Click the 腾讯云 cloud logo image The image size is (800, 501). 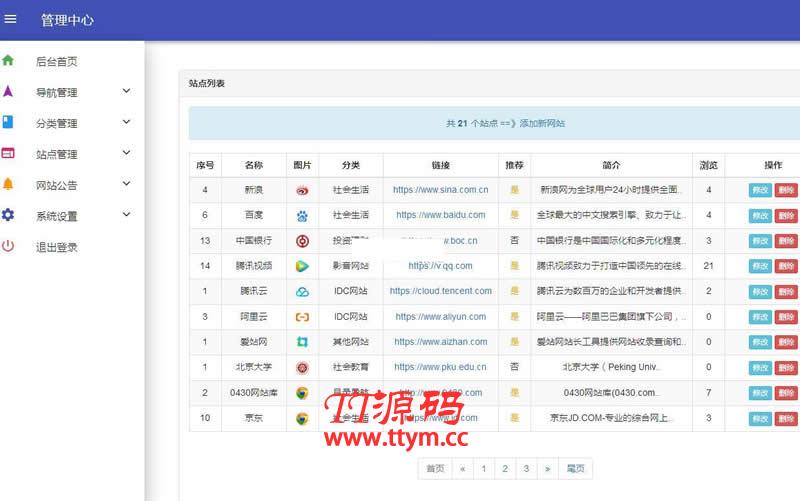pyautogui.click(x=302, y=291)
